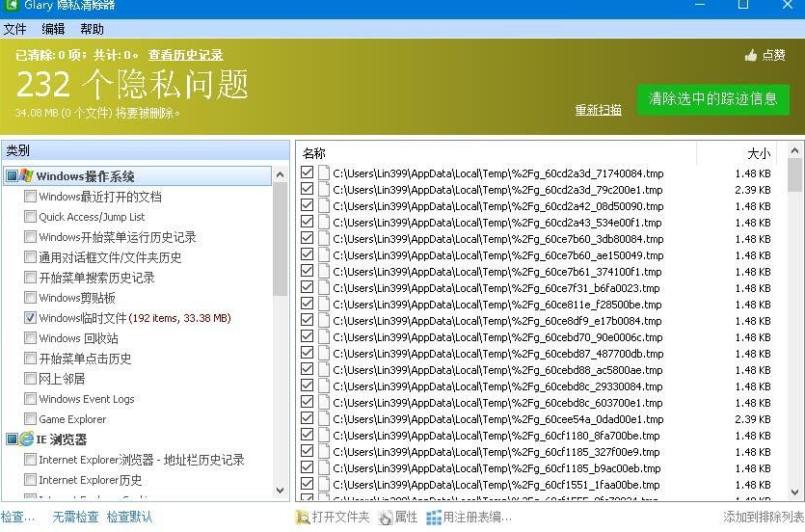Open the 编辑 menu
The image size is (805, 532).
tap(53, 29)
